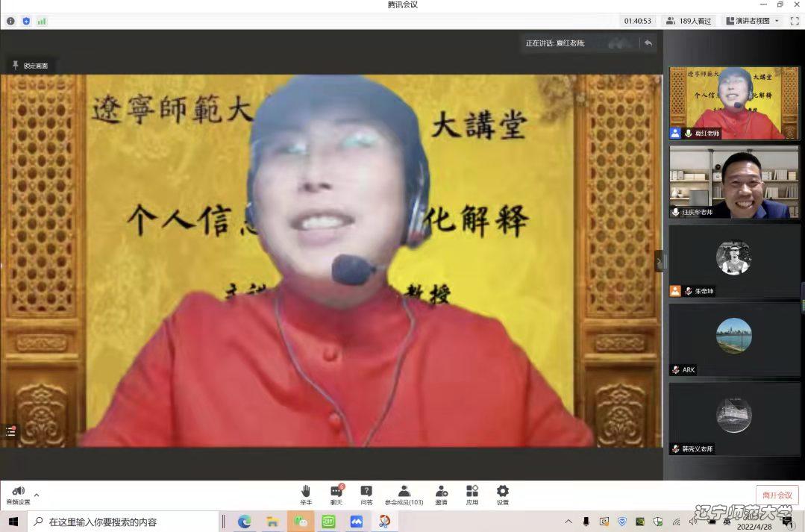This screenshot has width=805, height=532.
Task: Open the speaker view (演讲者视图) dropdown
Action: pyautogui.click(x=753, y=21)
